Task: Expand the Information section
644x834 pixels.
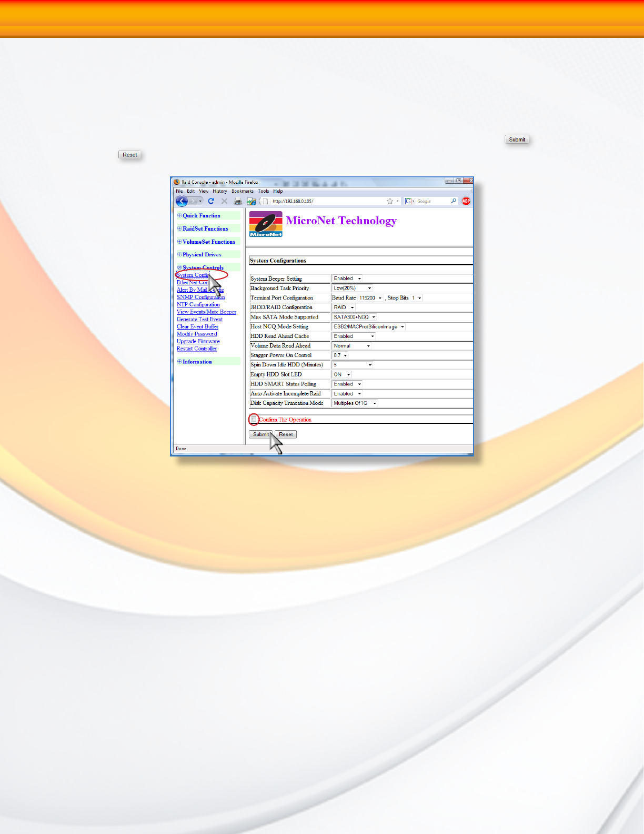Action: tap(179, 362)
